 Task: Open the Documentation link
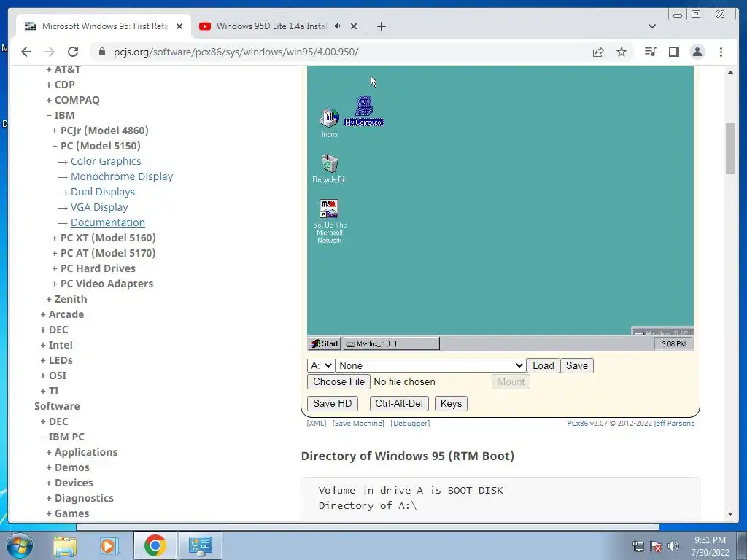point(108,222)
